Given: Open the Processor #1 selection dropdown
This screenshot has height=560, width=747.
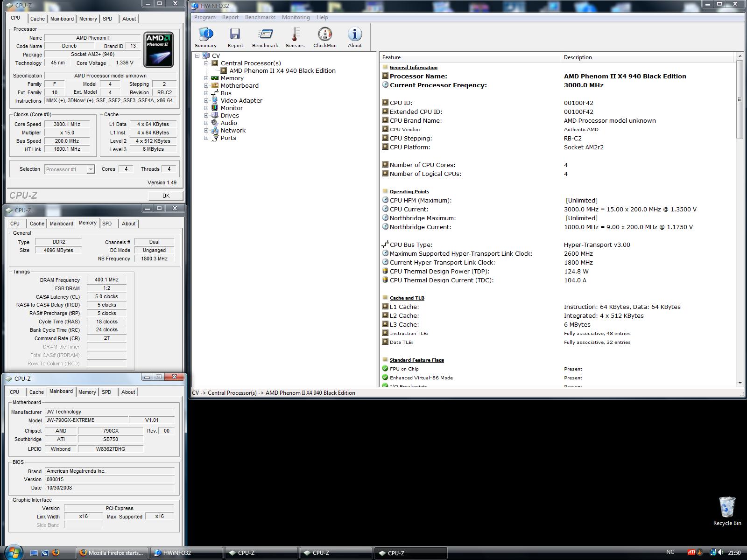Looking at the screenshot, I should coord(91,169).
